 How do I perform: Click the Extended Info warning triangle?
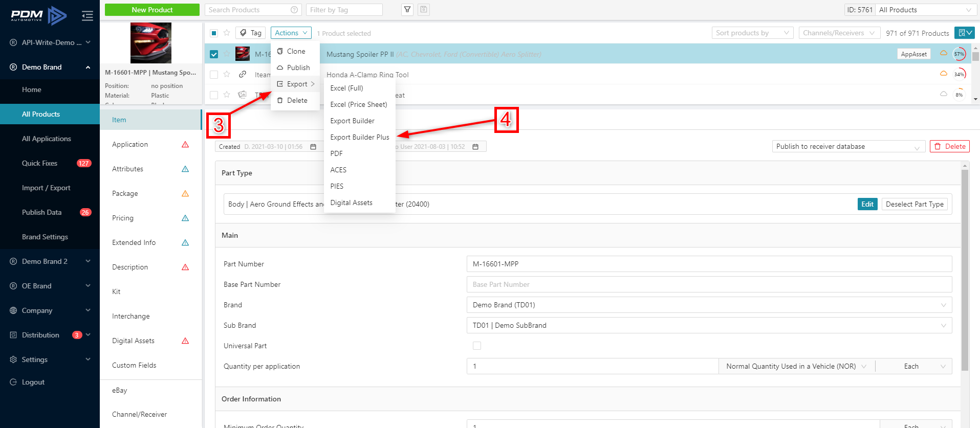pyautogui.click(x=185, y=242)
